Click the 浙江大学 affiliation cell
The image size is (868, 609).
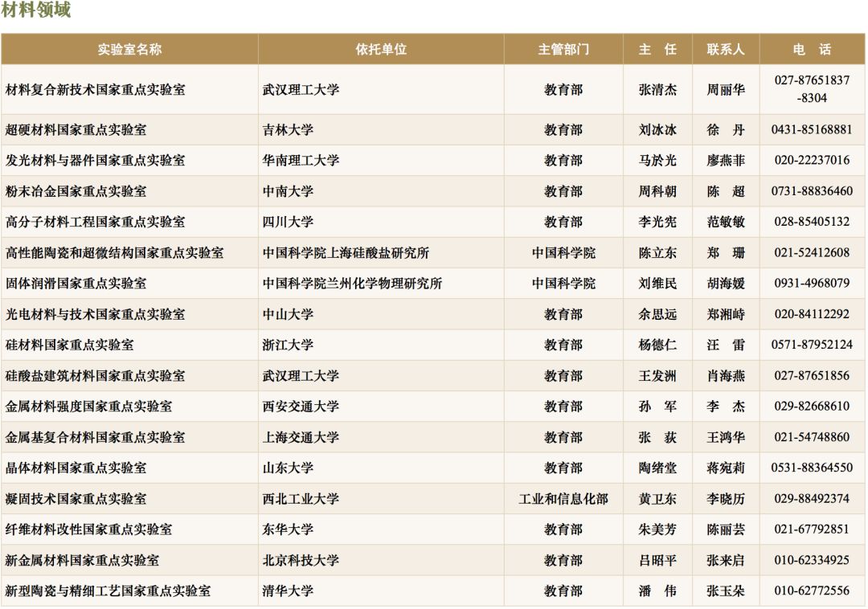288,345
